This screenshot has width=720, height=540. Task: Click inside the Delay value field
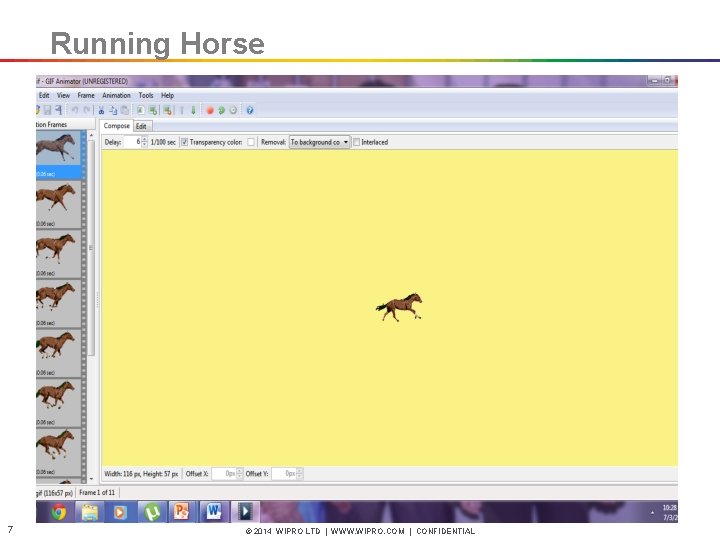click(132, 142)
